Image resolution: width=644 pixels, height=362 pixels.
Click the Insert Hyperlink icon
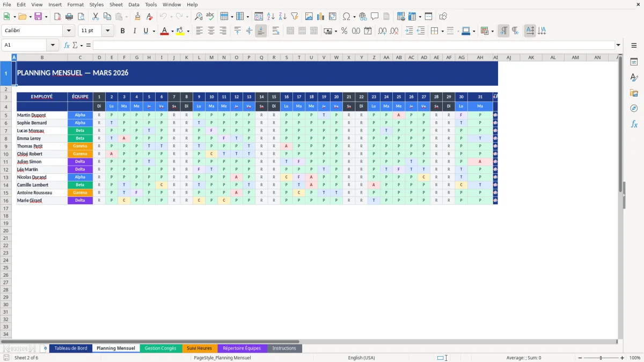(x=362, y=16)
